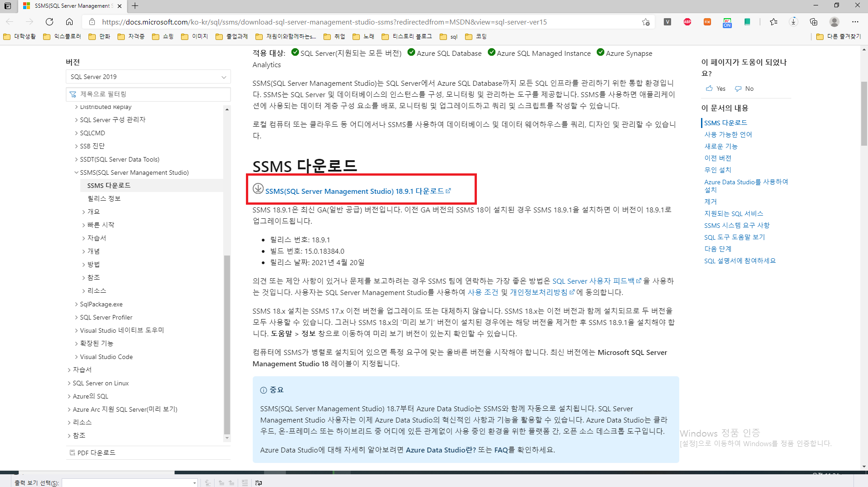This screenshot has height=487, width=868.
Task: Open the 익스플로러 bookmarks folder
Action: click(62, 36)
